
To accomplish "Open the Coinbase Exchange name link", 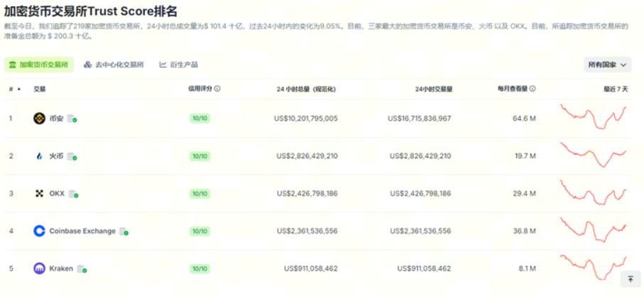I will pyautogui.click(x=82, y=231).
